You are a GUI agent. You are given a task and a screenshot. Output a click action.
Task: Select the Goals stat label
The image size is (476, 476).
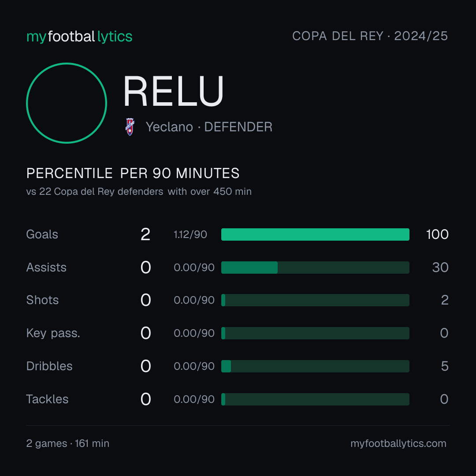click(x=42, y=234)
